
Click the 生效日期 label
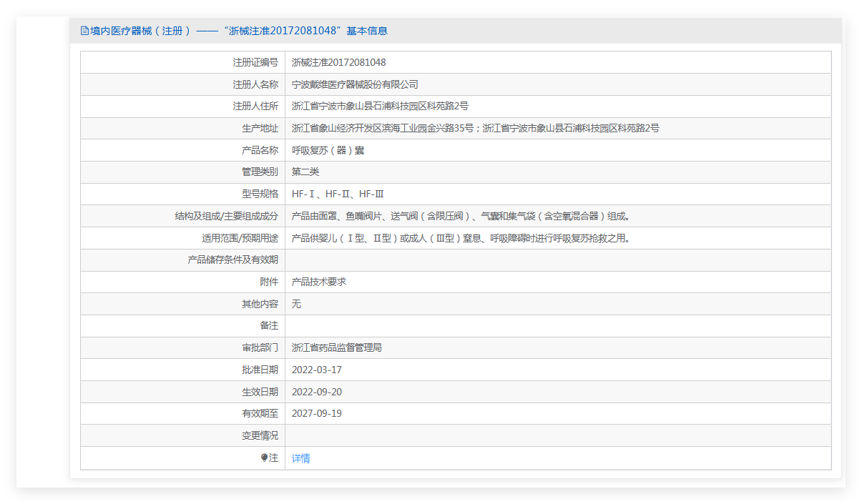[260, 392]
